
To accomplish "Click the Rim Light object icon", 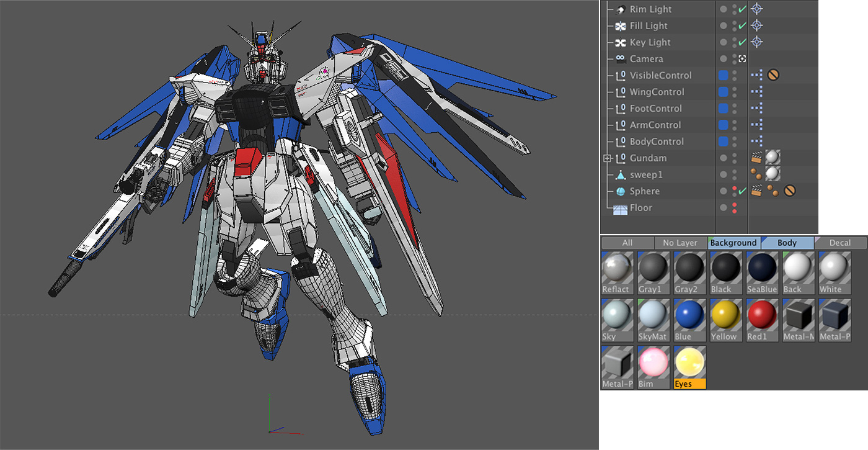I will coord(620,9).
